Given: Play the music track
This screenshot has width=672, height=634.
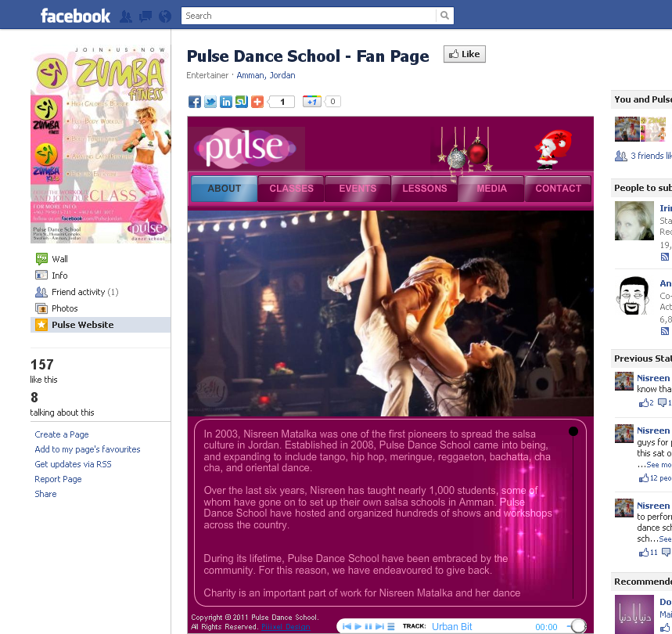Looking at the screenshot, I should [x=358, y=627].
